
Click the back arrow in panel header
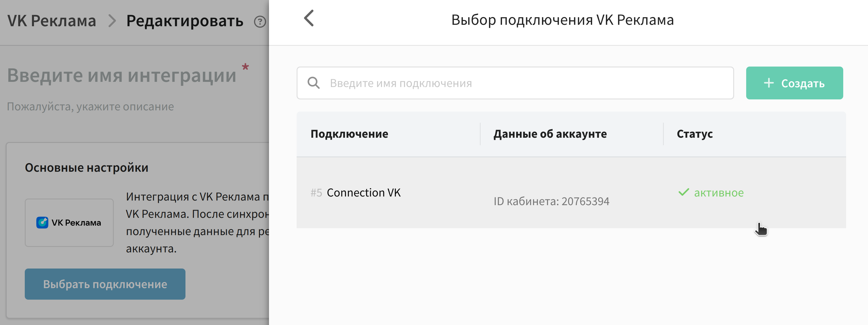point(309,18)
